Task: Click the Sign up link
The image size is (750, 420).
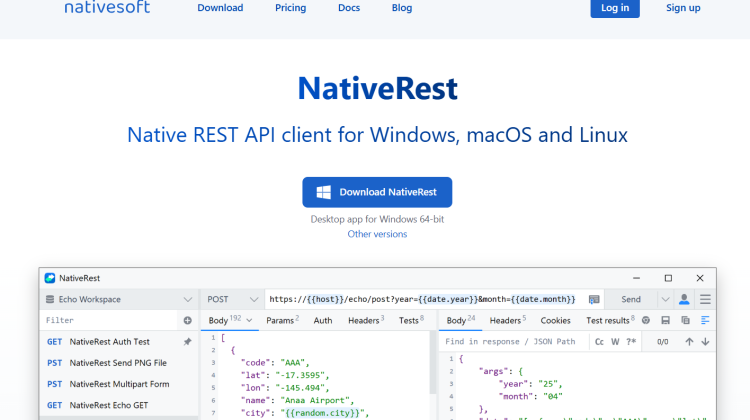Action: click(x=683, y=8)
